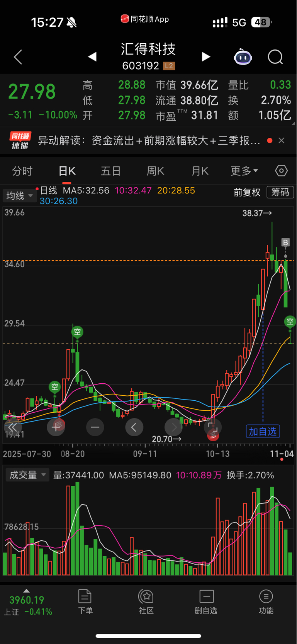Tap the B marker on the chart
The height and width of the screenshot is (644, 297).
(x=285, y=243)
